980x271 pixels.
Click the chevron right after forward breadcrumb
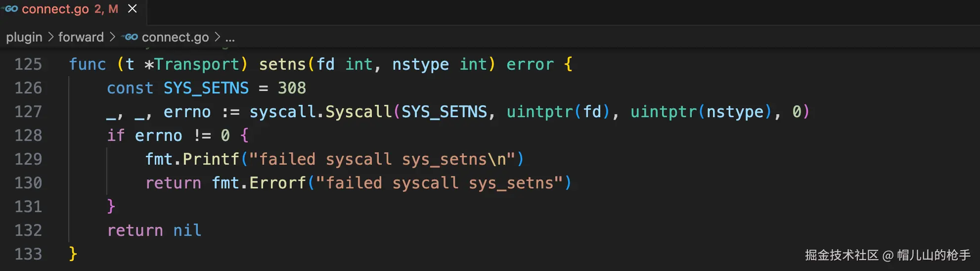[112, 37]
